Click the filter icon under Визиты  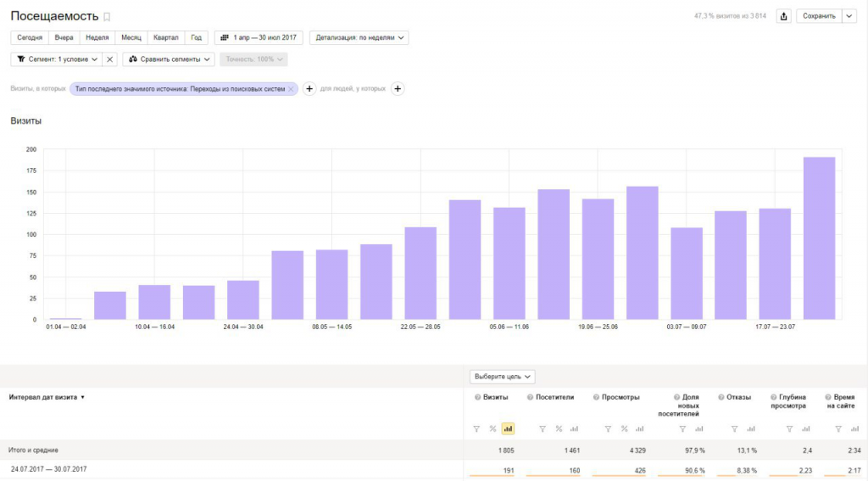[476, 429]
